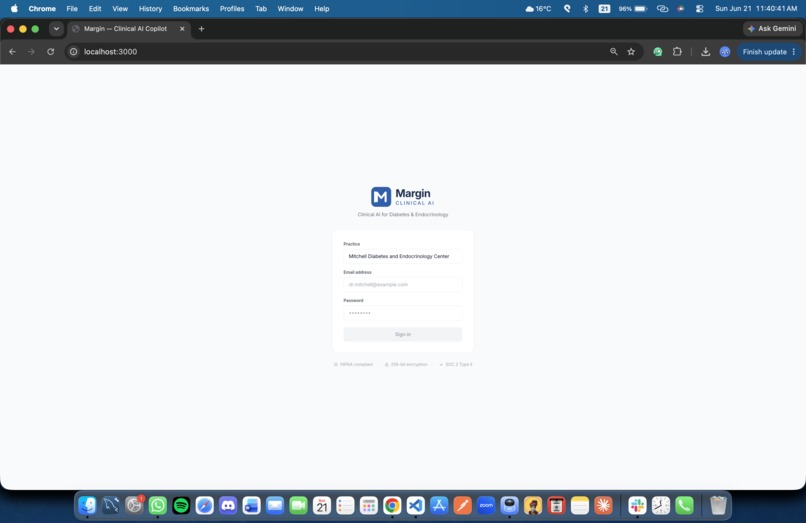Click the battery 96% indicator

tap(632, 9)
